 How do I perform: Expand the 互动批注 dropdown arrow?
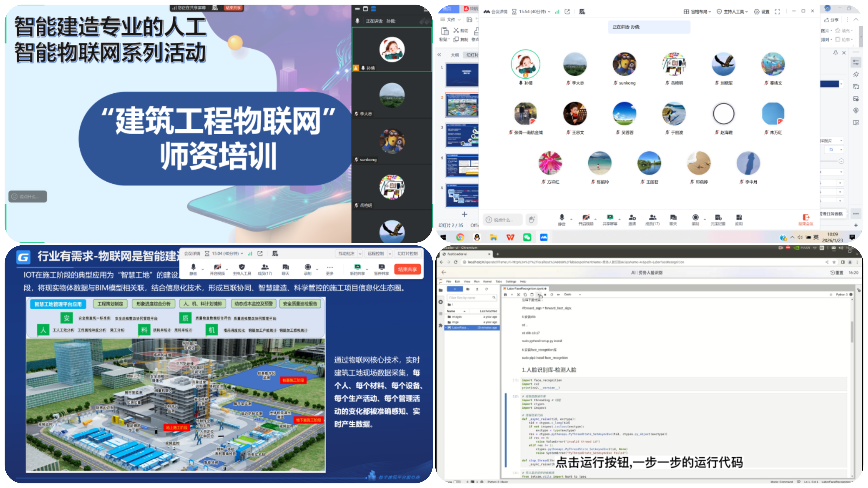[x=360, y=253]
